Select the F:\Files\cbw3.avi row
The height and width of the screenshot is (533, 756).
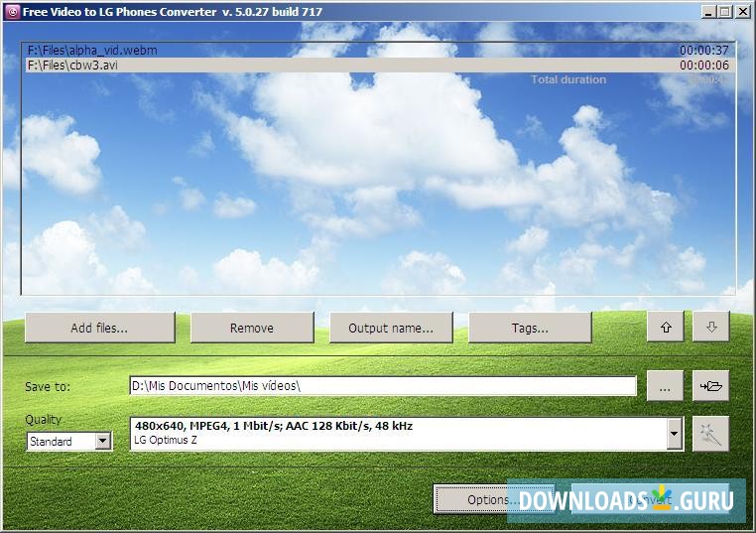pos(380,66)
